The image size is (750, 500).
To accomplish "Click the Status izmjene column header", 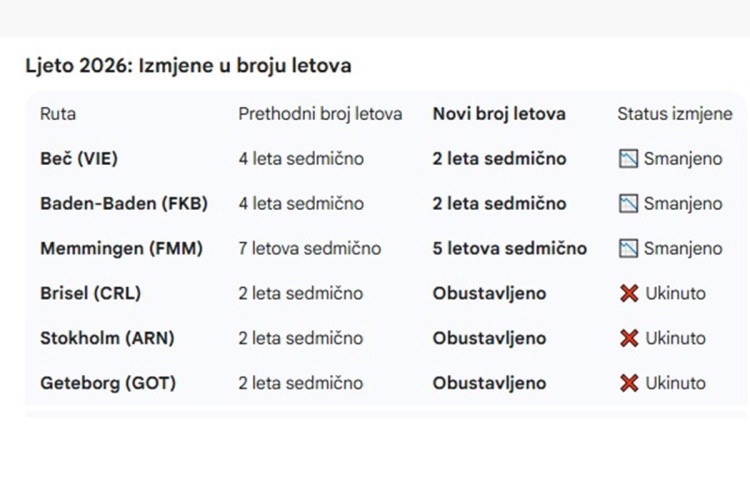I will tap(675, 114).
